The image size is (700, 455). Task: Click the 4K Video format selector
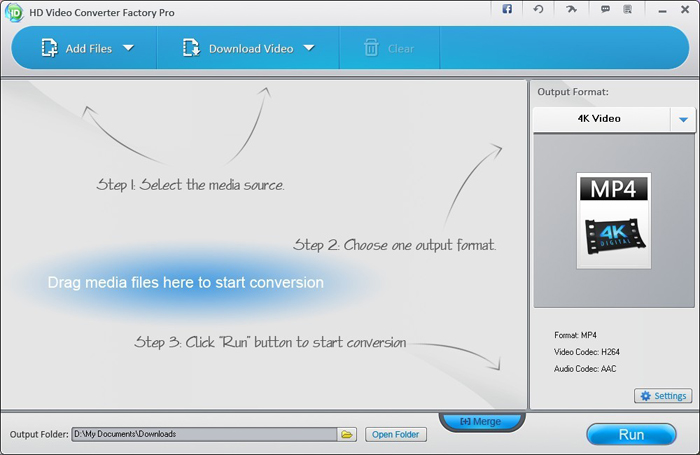pos(599,119)
